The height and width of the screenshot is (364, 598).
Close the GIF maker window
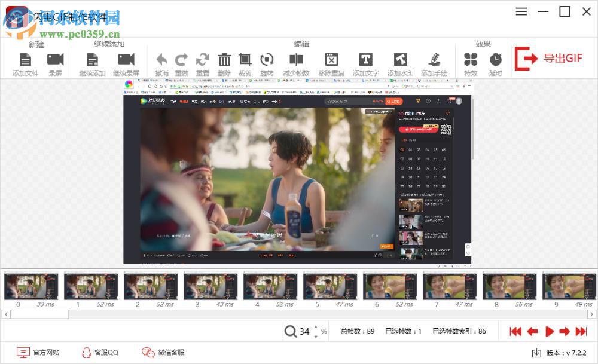pos(587,12)
